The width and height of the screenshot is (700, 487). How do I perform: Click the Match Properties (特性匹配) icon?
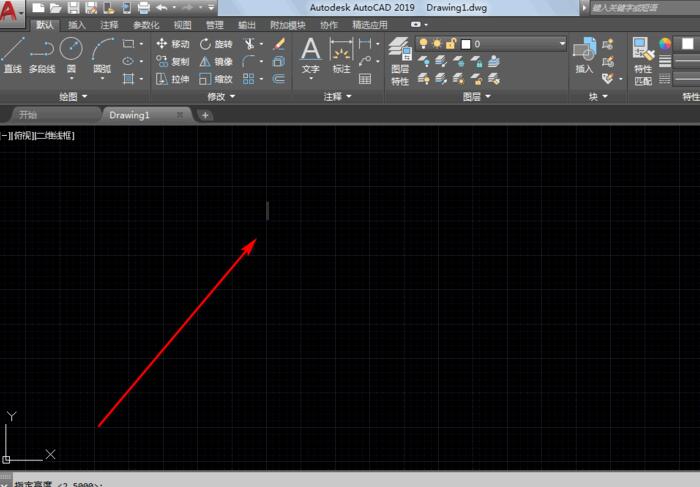(643, 62)
